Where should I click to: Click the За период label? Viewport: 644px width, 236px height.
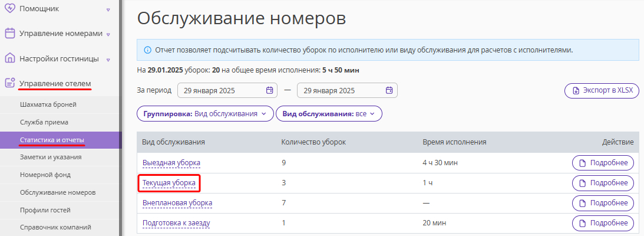(154, 90)
